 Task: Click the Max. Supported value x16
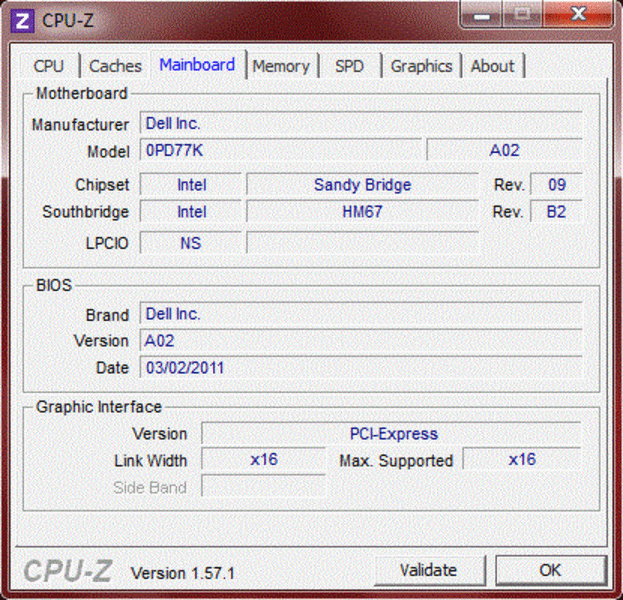pos(522,460)
